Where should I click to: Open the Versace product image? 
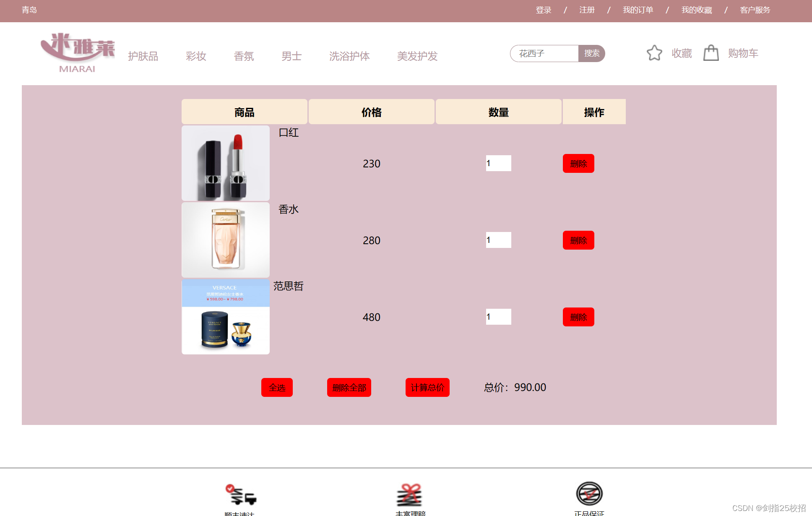tap(226, 317)
